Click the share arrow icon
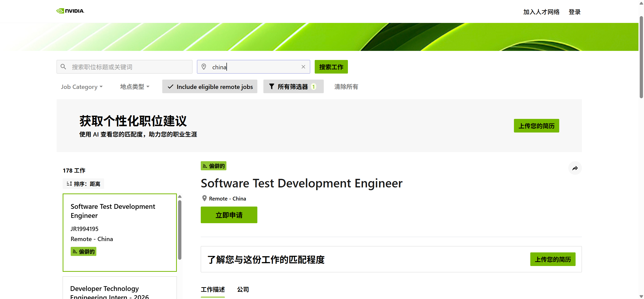644x299 pixels. click(575, 168)
